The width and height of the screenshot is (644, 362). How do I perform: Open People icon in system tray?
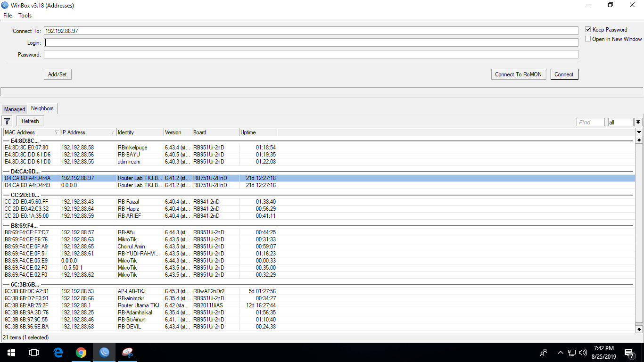pyautogui.click(x=544, y=352)
